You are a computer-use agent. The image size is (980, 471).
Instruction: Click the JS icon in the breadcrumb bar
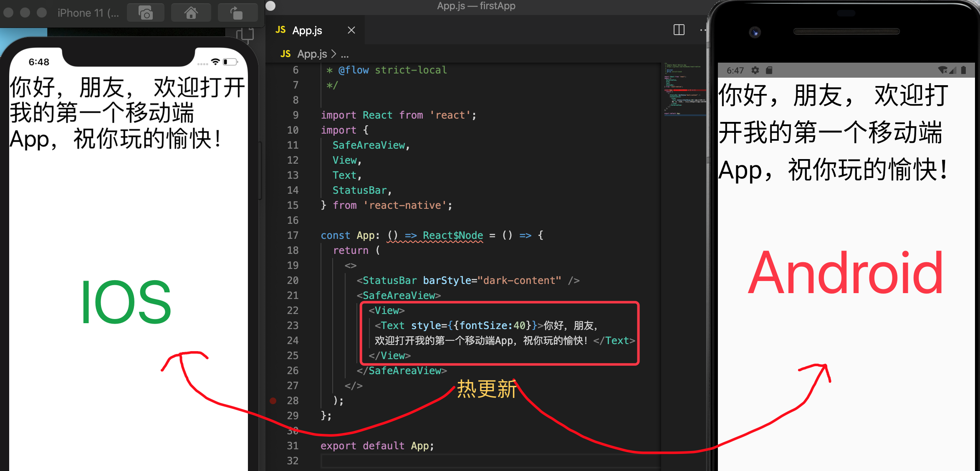285,54
